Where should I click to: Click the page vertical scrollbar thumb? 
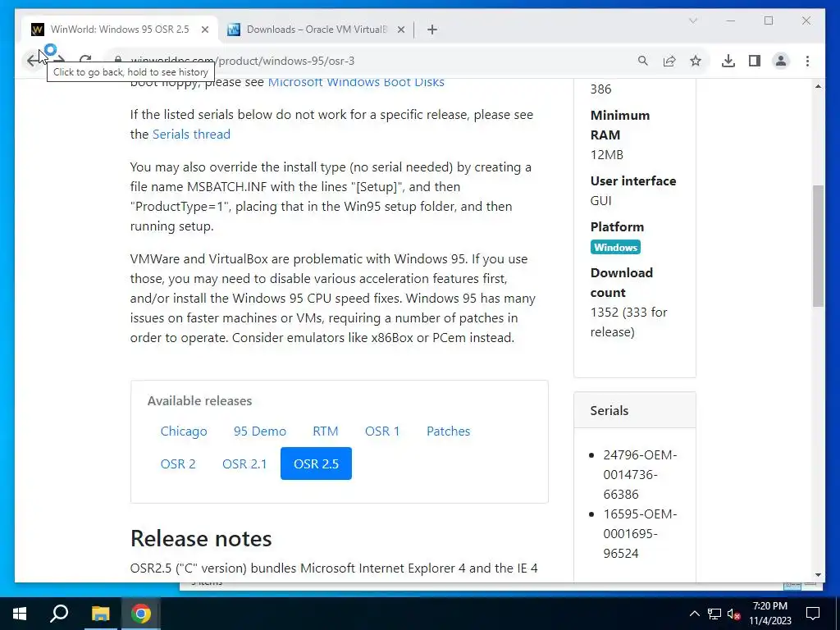tap(818, 246)
